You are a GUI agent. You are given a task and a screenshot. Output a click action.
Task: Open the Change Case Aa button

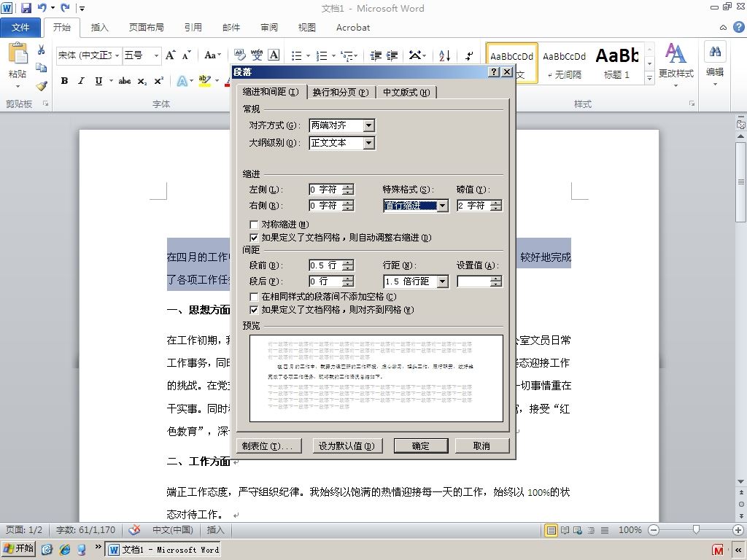coord(212,55)
